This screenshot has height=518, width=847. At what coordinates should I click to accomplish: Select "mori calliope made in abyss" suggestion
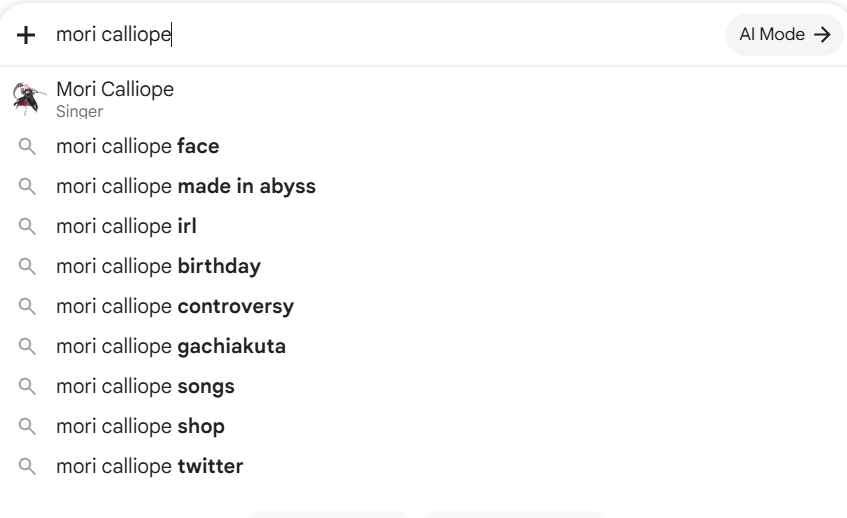pos(424,186)
